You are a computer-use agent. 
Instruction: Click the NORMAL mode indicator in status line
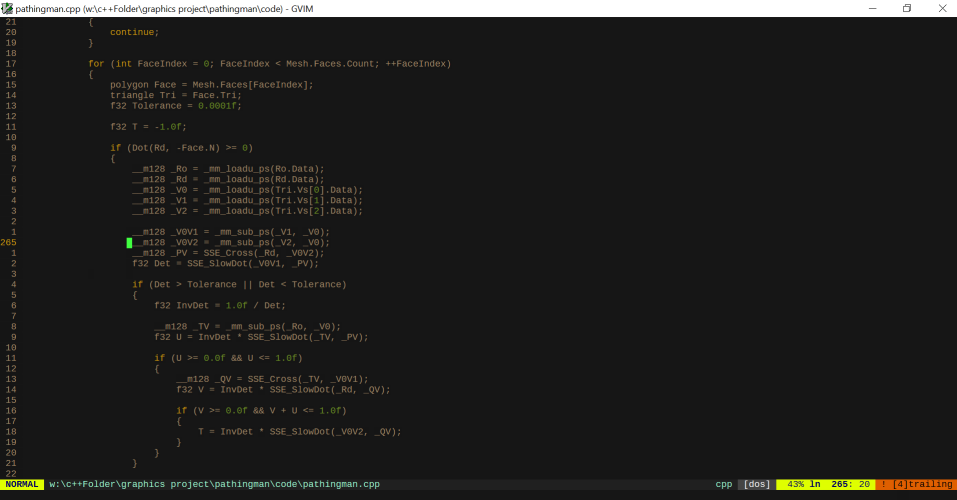click(x=22, y=484)
